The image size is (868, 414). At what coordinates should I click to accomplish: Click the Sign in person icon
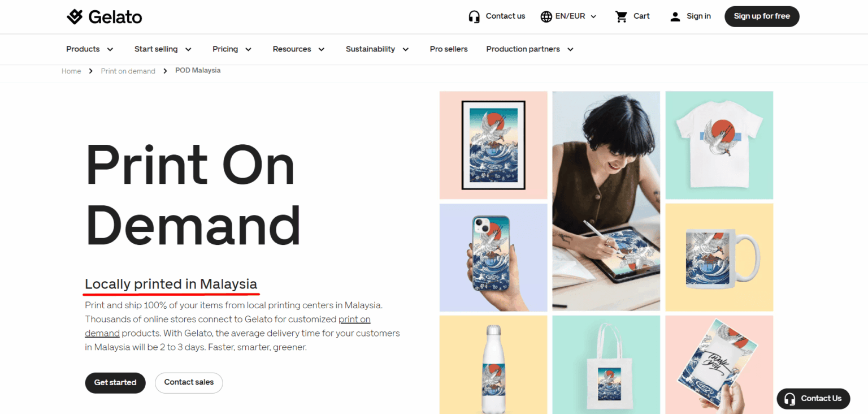tap(675, 16)
